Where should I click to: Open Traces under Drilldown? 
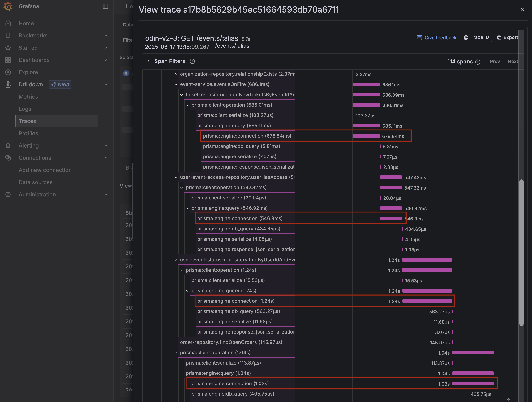pos(27,121)
